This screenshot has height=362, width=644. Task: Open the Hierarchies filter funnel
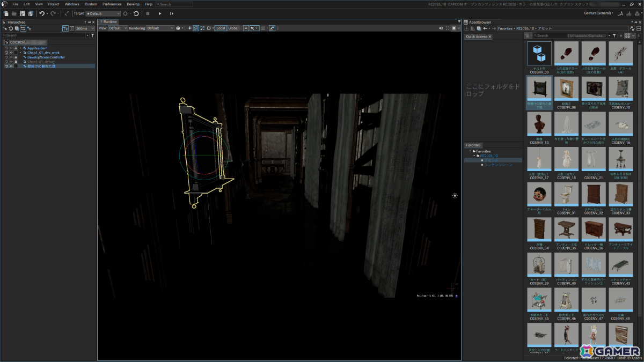pyautogui.click(x=92, y=35)
